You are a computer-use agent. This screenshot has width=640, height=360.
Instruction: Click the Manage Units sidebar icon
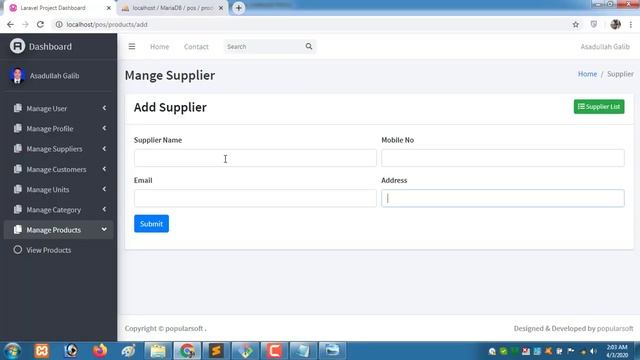point(18,189)
